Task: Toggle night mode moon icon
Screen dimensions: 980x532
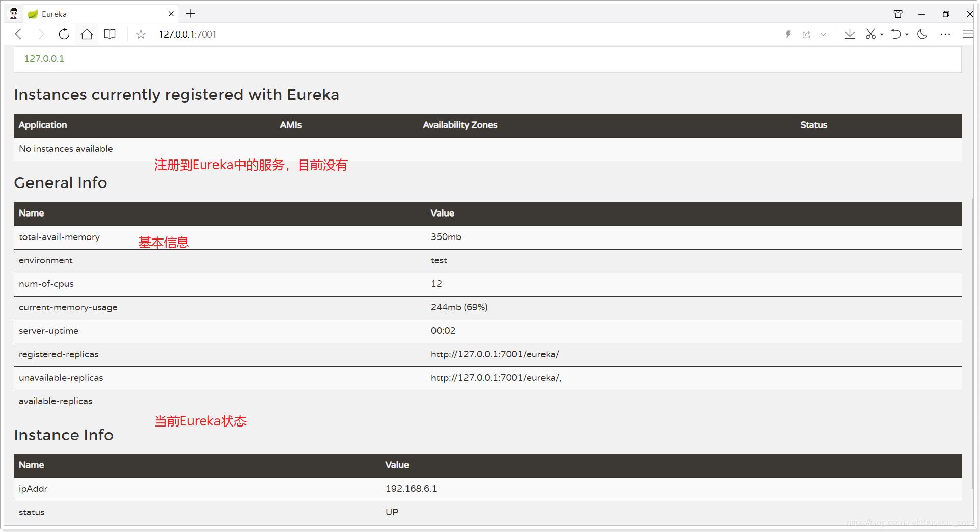Action: (922, 34)
